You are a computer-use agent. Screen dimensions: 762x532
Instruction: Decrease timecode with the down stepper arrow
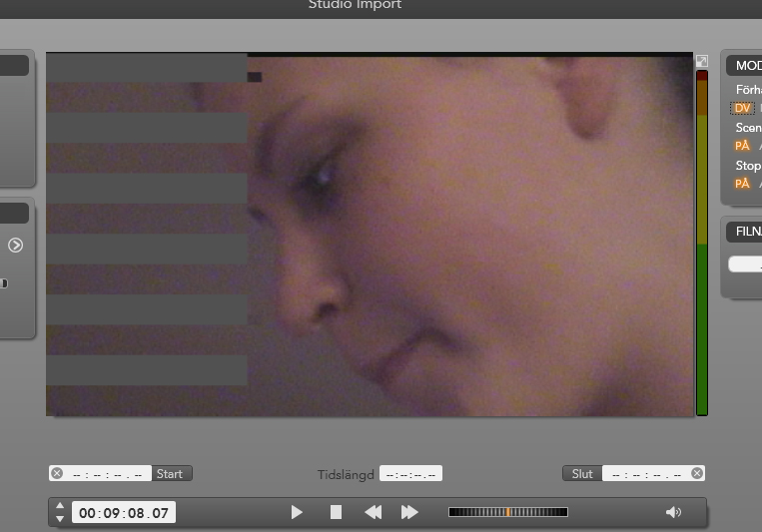click(60, 518)
